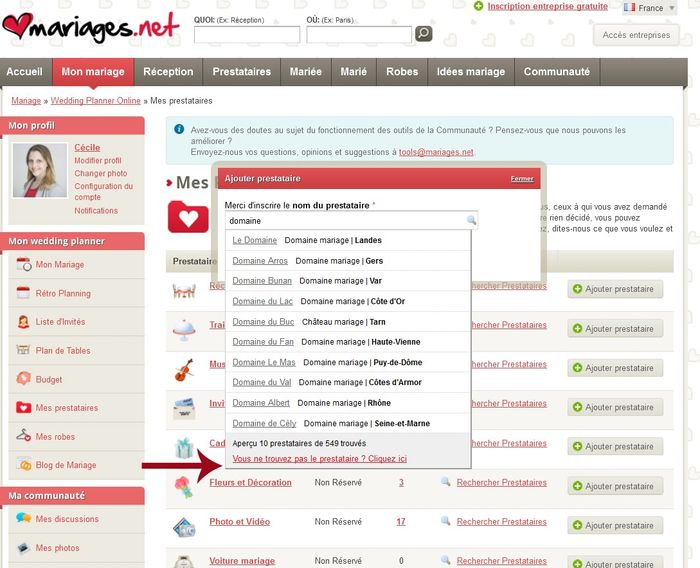Click the blue info icon in notice box
Viewport: 700px width, 568px height.
(179, 129)
